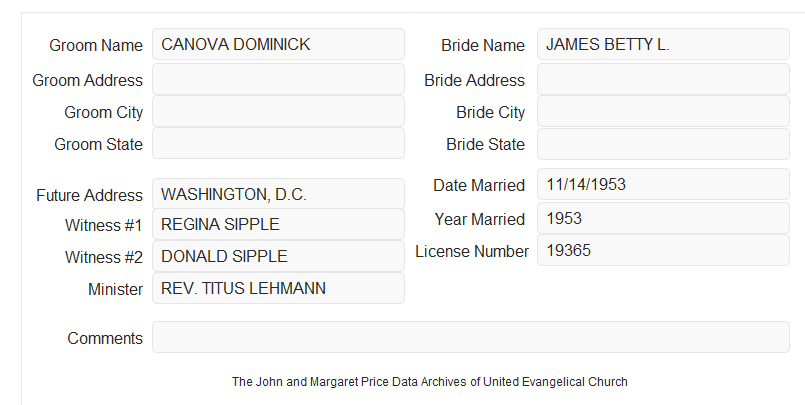Focus the wide Comments field
The image size is (805, 405).
coord(471,337)
